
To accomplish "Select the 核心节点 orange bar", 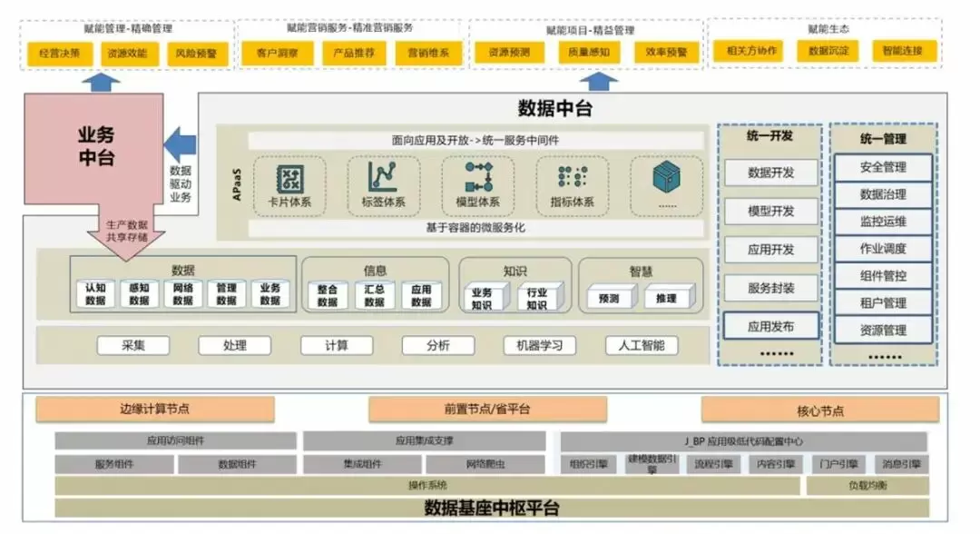I will [819, 410].
